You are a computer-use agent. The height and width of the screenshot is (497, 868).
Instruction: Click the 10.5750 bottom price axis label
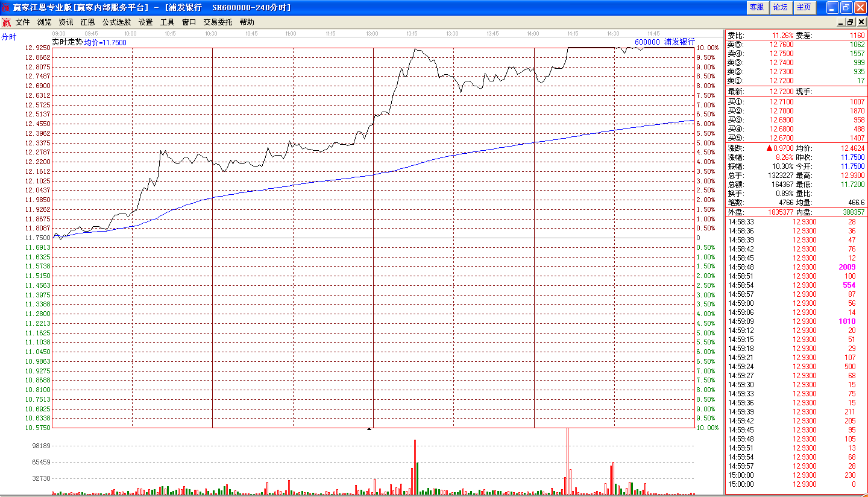[x=37, y=428]
